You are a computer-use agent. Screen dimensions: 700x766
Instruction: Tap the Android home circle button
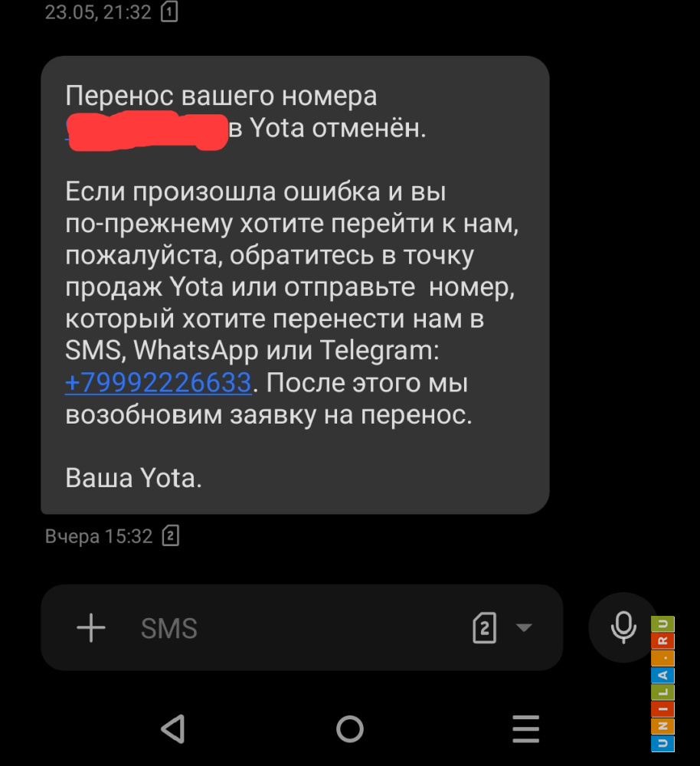click(350, 729)
